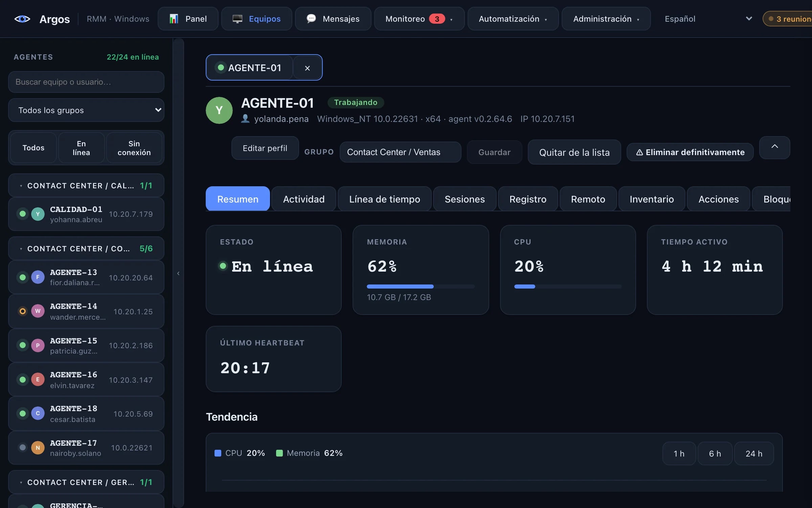Image resolution: width=812 pixels, height=508 pixels.
Task: Open the Contact Center / Ventas group selector
Action: [x=400, y=152]
